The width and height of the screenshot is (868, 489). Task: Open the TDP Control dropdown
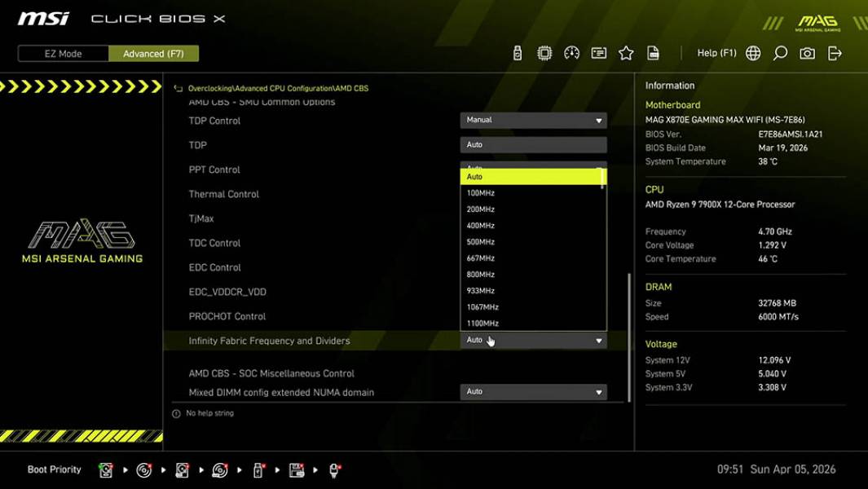533,120
